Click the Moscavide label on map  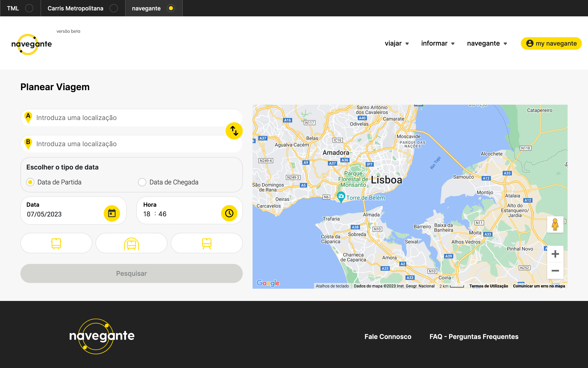pyautogui.click(x=409, y=137)
